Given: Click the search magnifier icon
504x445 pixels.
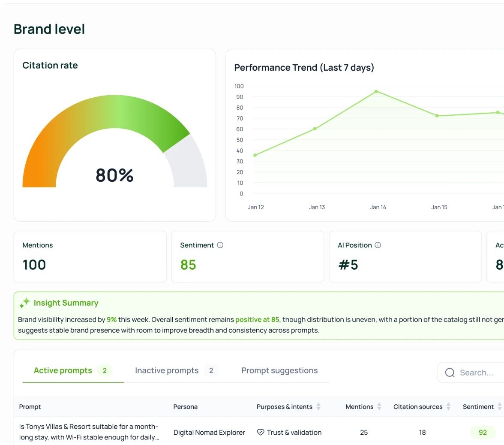Looking at the screenshot, I should 450,373.
